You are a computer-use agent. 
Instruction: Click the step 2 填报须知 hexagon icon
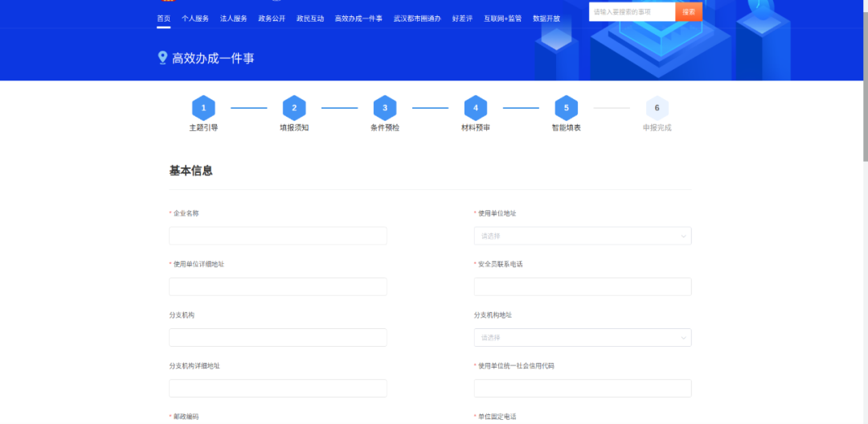pos(294,108)
